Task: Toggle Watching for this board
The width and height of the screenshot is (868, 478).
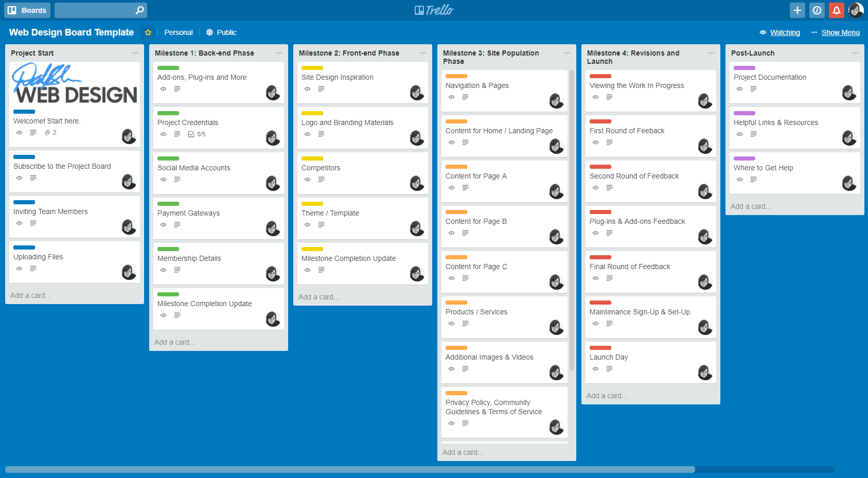Action: [780, 32]
